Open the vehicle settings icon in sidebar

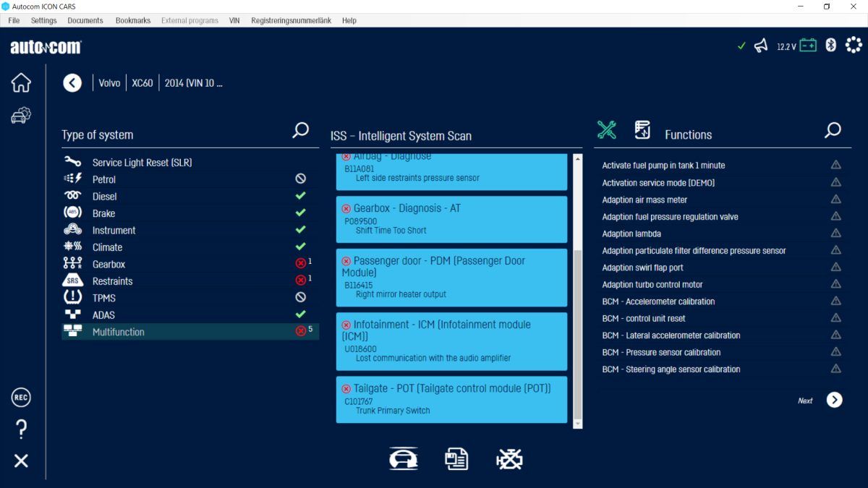coord(21,115)
